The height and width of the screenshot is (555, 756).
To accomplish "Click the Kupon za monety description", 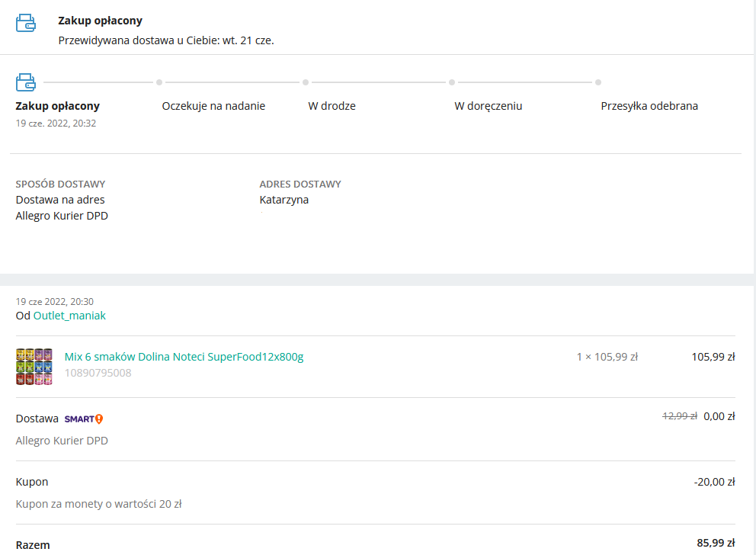I will pyautogui.click(x=98, y=503).
